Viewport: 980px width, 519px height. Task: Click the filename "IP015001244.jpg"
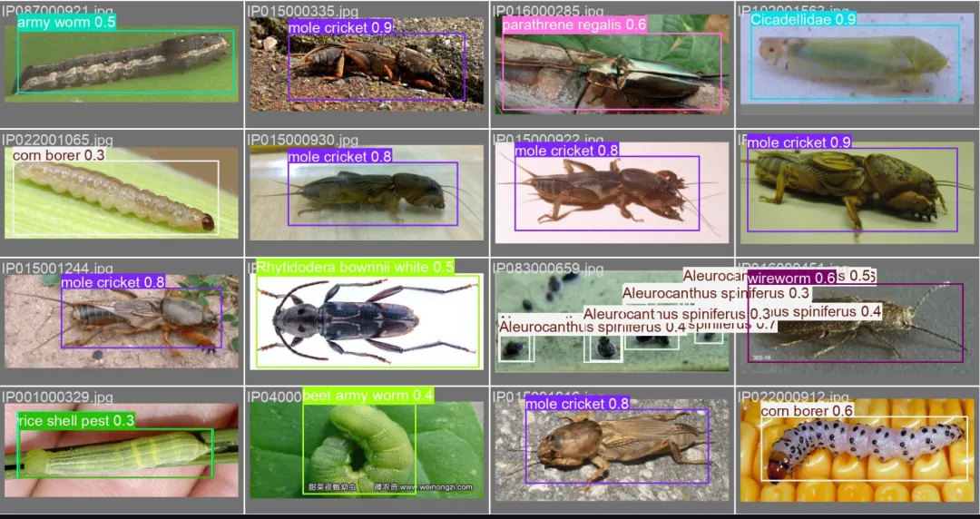click(57, 269)
